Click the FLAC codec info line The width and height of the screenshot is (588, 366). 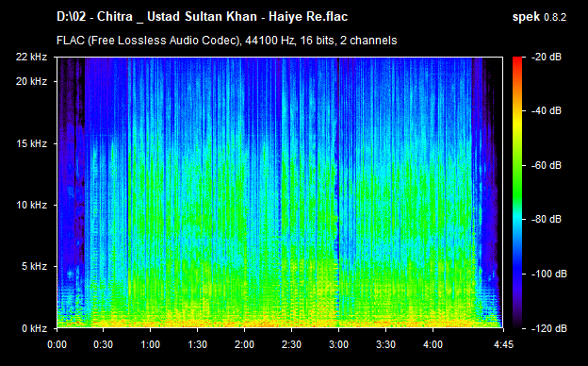(x=226, y=41)
